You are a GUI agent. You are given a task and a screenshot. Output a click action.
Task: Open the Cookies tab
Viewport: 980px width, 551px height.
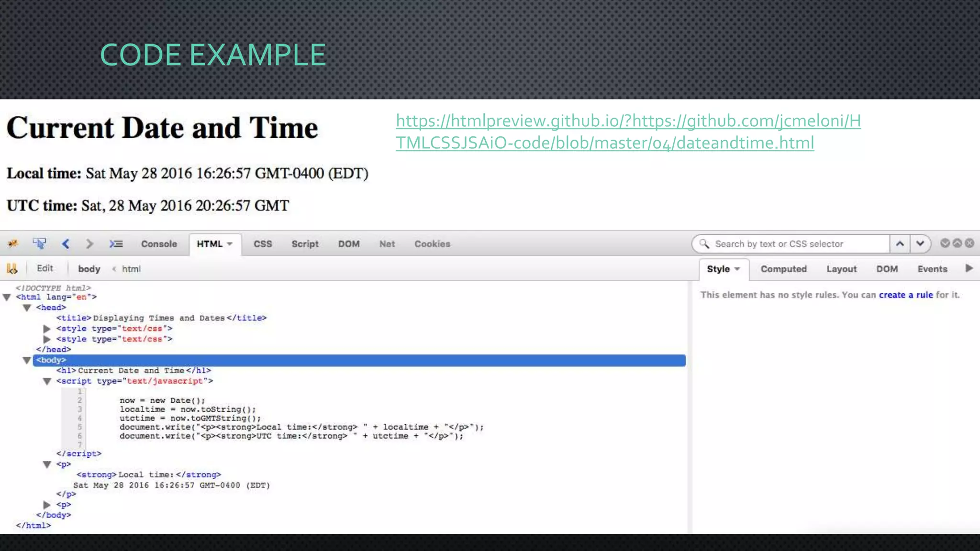(x=432, y=244)
